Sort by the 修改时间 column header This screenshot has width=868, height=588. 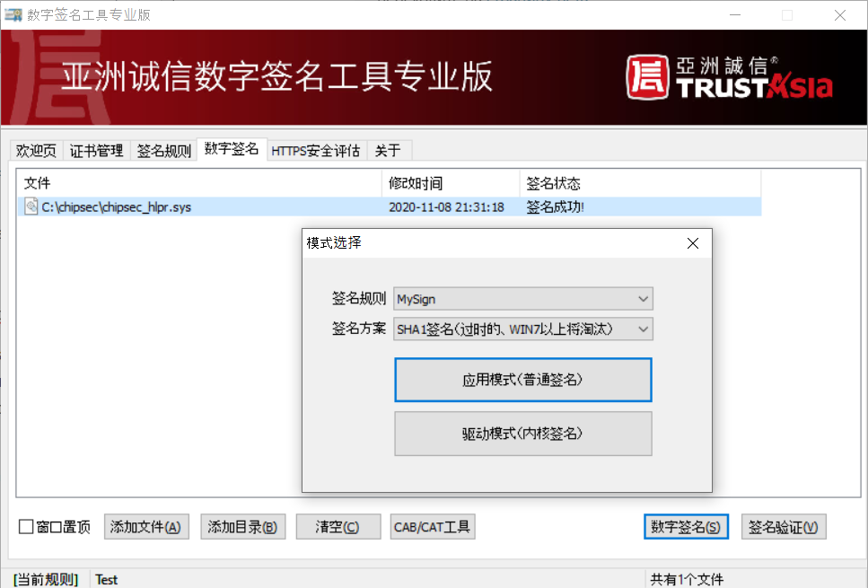[451, 183]
